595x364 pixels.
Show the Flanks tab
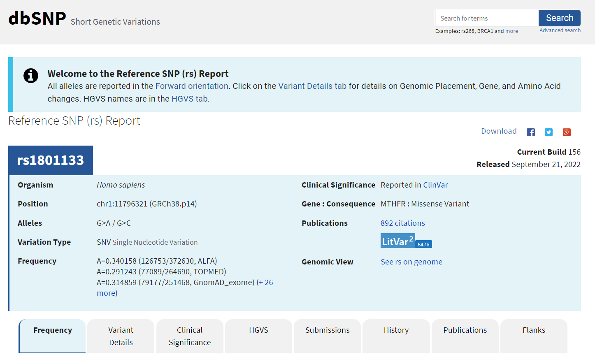point(534,330)
